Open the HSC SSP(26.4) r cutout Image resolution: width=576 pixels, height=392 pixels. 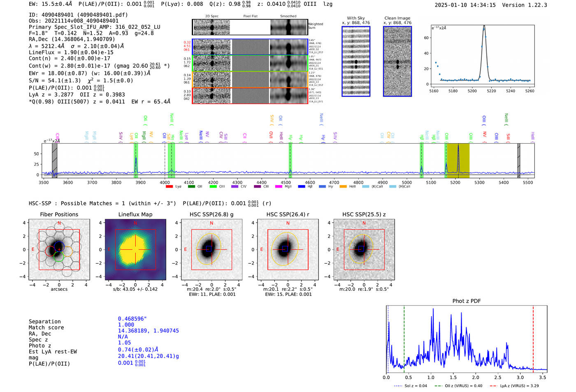pos(288,250)
